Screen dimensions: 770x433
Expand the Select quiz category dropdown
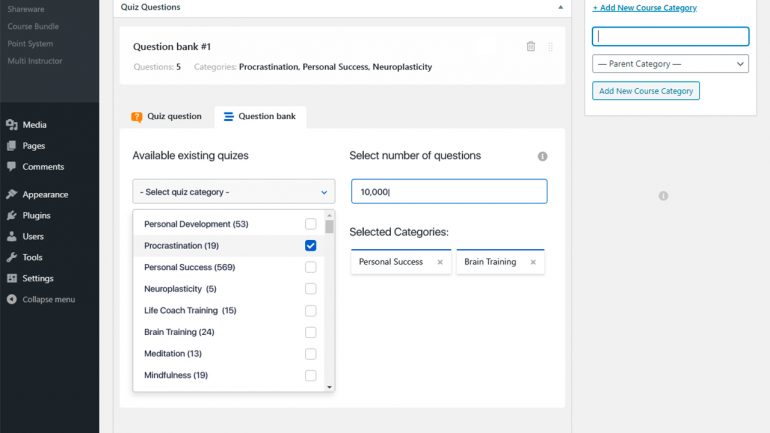tap(234, 191)
